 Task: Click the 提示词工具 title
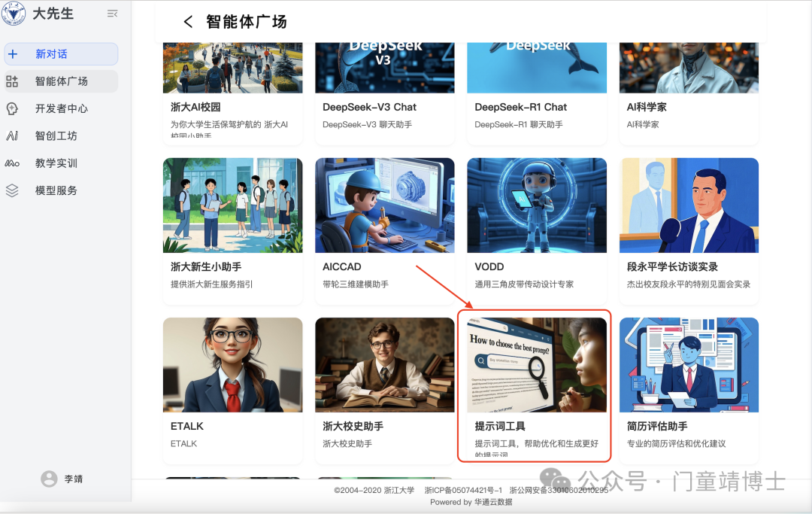point(500,427)
